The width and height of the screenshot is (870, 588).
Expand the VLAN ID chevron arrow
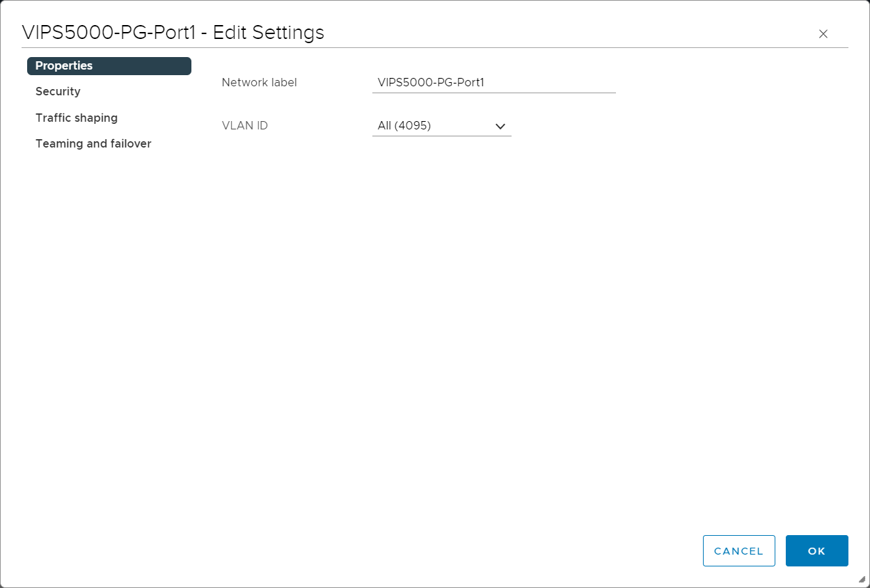pyautogui.click(x=500, y=126)
